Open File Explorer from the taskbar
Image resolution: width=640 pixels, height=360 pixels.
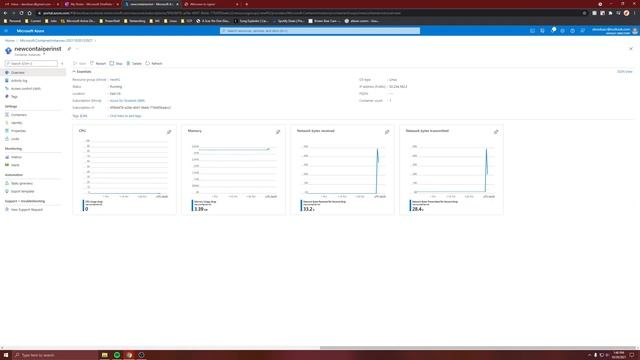(104, 355)
